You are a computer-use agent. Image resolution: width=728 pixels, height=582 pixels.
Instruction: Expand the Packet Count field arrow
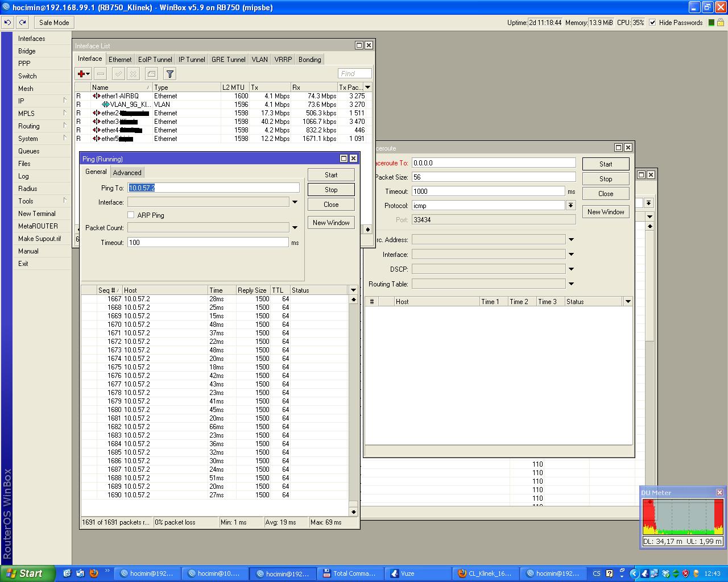(x=295, y=227)
